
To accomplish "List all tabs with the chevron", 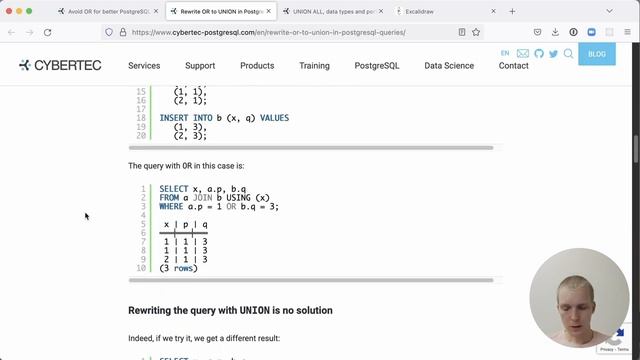I will 609,11.
